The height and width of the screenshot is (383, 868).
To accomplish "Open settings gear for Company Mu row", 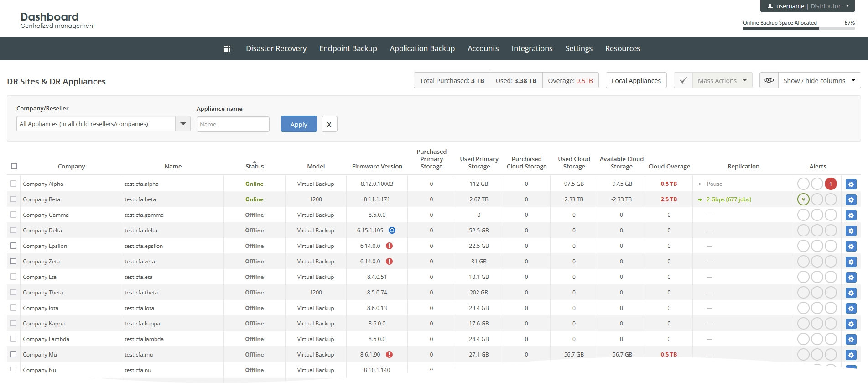I will tap(851, 355).
